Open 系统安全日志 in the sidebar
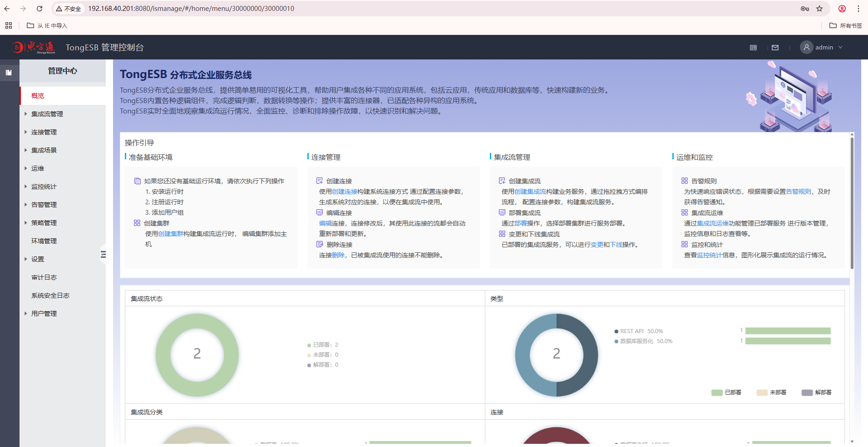This screenshot has height=447, width=868. coord(63,295)
